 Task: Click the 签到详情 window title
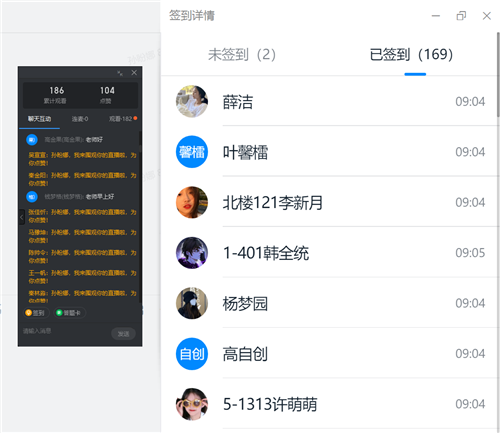tap(192, 15)
